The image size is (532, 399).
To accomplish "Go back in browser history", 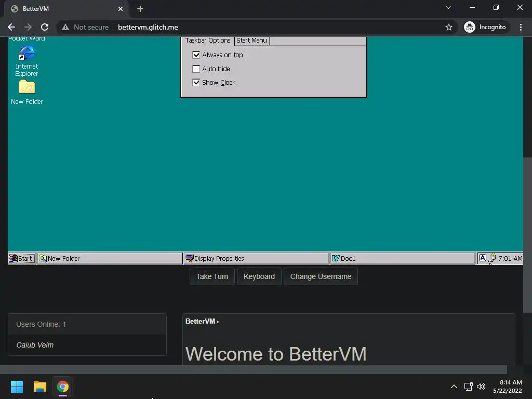I will [x=11, y=27].
